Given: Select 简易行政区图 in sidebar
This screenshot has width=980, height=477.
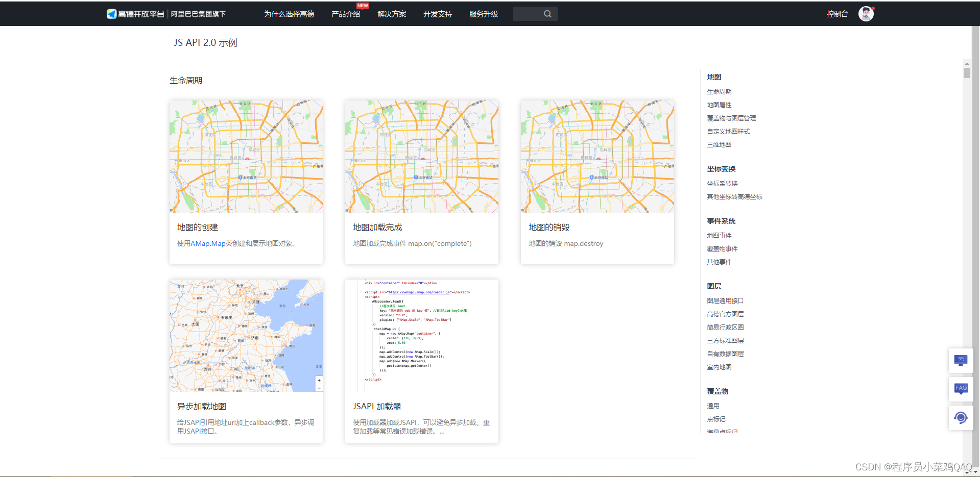Looking at the screenshot, I should click(725, 327).
